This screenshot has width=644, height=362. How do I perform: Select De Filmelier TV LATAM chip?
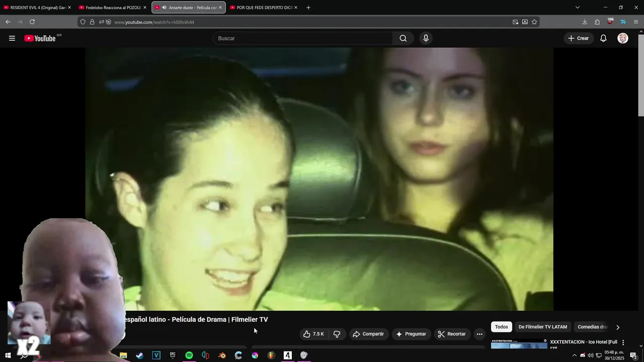coord(543,327)
